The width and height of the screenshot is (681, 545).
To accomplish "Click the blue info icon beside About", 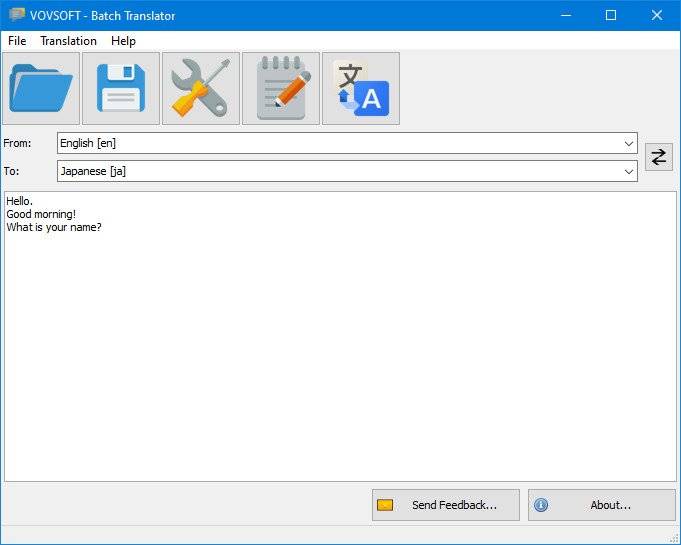I will click(x=541, y=505).
